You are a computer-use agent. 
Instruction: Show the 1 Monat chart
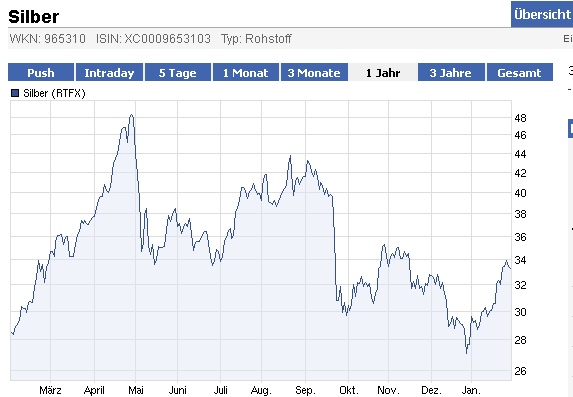point(246,72)
